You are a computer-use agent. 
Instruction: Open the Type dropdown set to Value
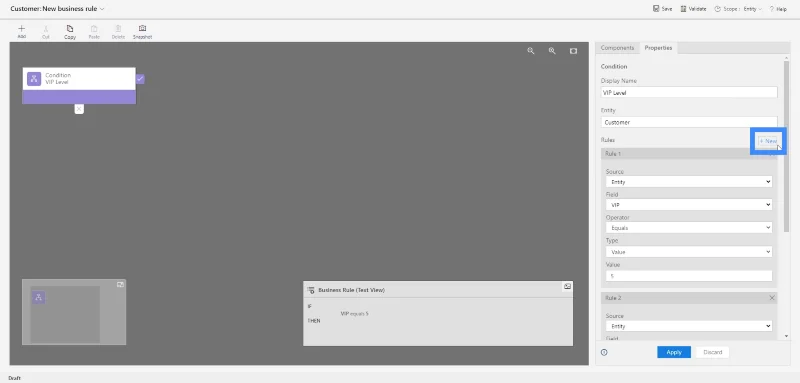[x=689, y=251]
